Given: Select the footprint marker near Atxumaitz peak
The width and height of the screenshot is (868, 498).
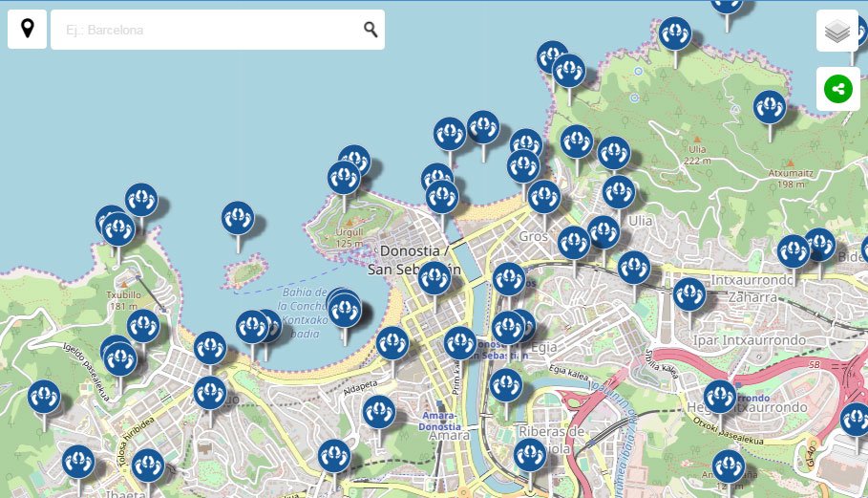Looking at the screenshot, I should coord(770,107).
